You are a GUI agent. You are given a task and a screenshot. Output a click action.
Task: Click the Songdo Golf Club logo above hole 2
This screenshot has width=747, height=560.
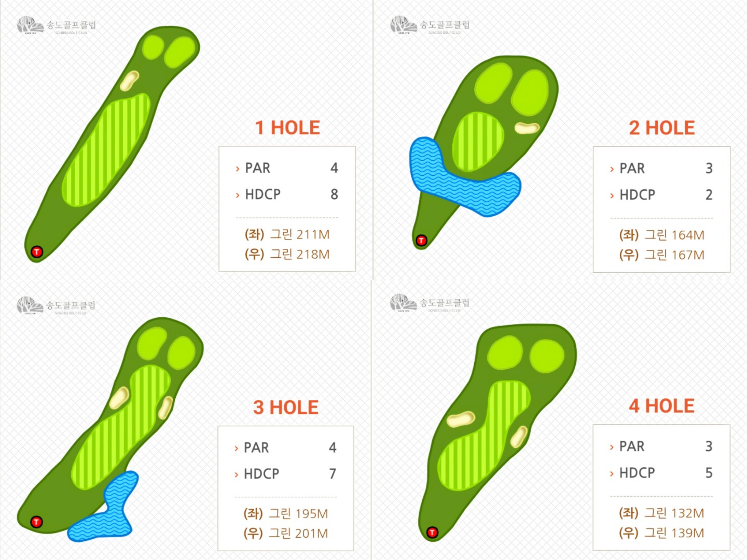(x=430, y=25)
